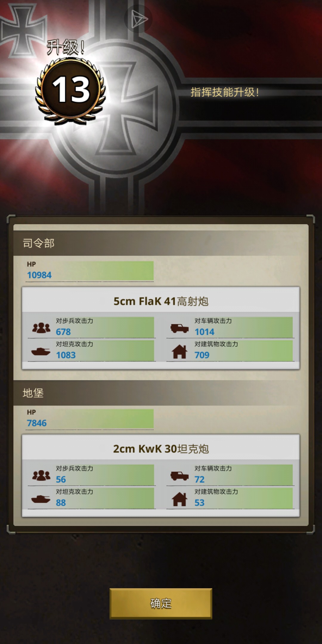Tap the infantry icon under KwK 30
The width and height of the screenshot is (322, 644).
[x=41, y=476]
